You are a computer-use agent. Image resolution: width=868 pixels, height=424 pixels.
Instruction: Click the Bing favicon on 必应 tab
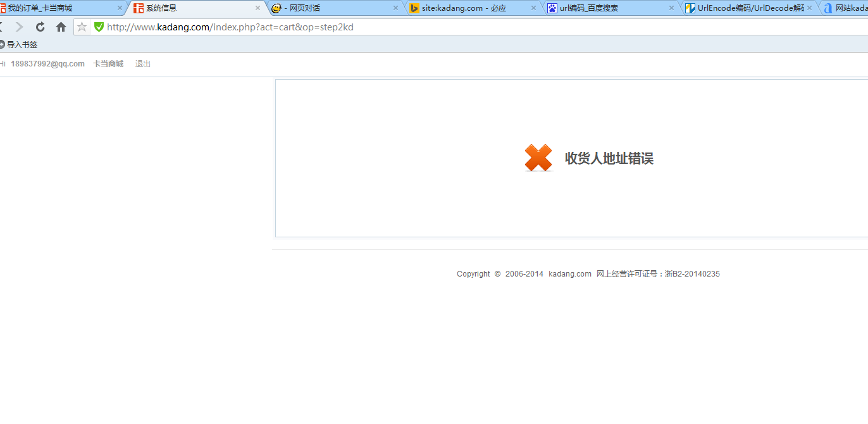coord(414,8)
